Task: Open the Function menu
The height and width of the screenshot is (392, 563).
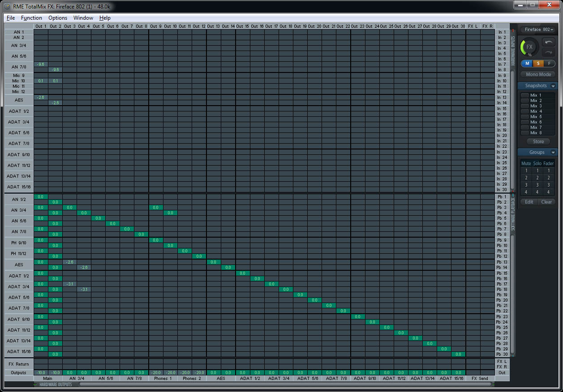Action: 31,18
